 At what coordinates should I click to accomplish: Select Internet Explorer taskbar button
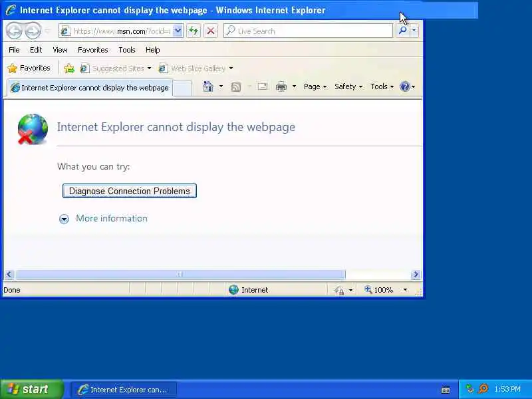tap(124, 390)
